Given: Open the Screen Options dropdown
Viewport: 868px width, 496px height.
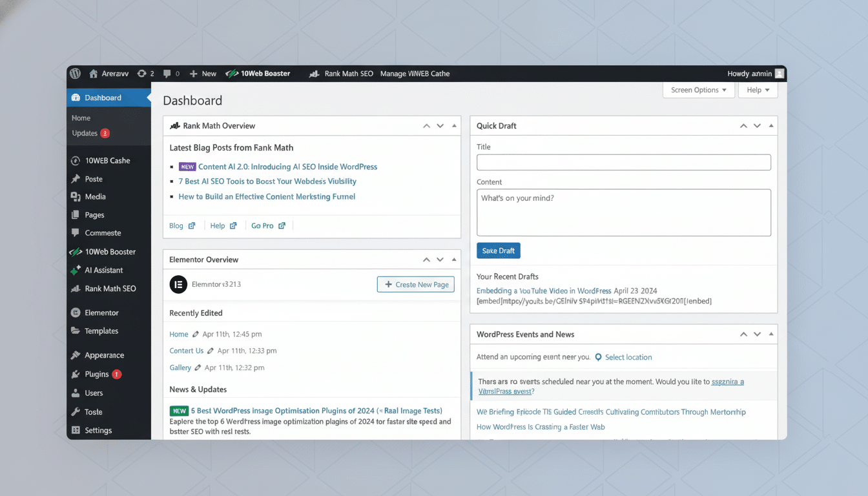Looking at the screenshot, I should (x=698, y=90).
